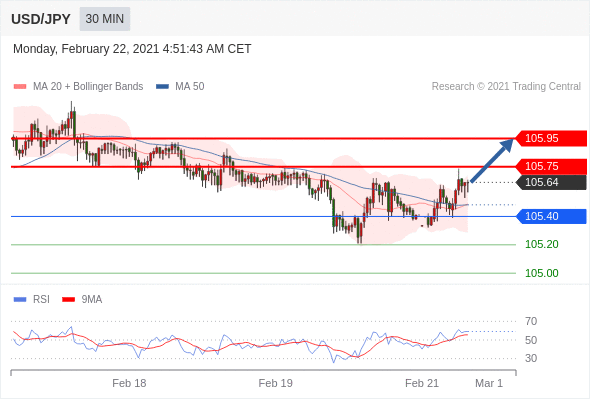Click the 105.64 current price tag

(x=551, y=183)
